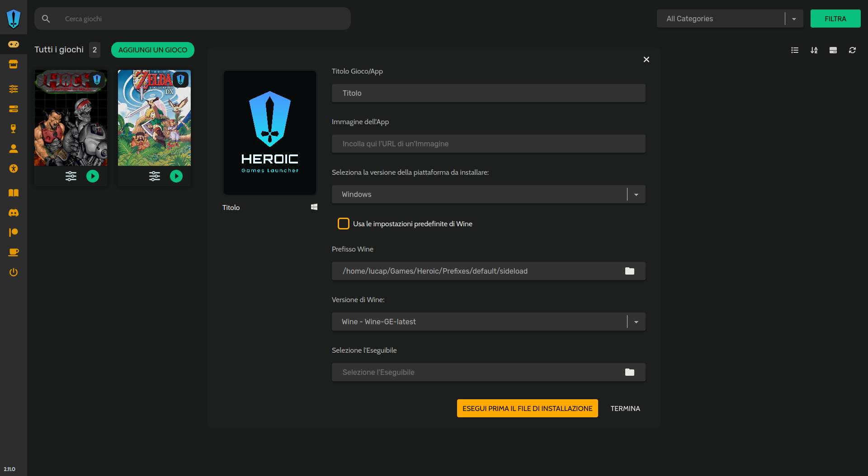Click the search magnifier icon
The width and height of the screenshot is (868, 476).
point(46,19)
